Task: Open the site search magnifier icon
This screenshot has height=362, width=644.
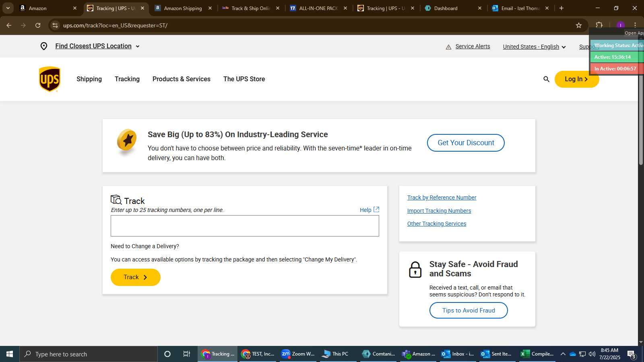Action: pos(546,79)
